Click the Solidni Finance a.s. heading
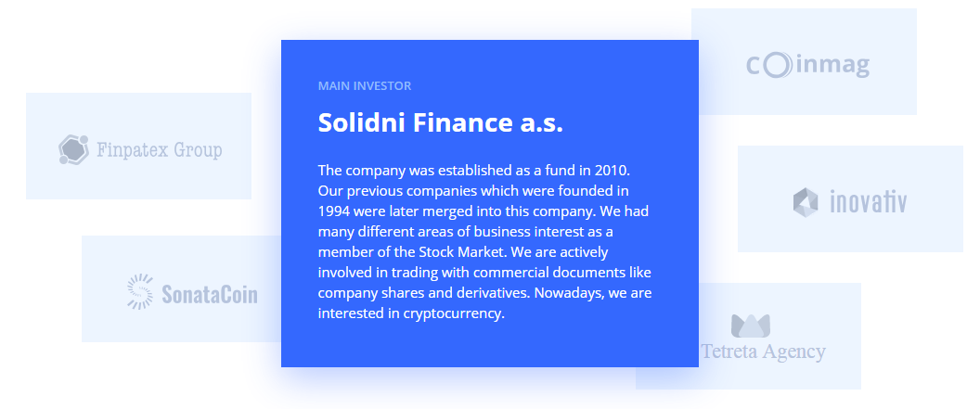Image resolution: width=980 pixels, height=409 pixels. [x=440, y=122]
